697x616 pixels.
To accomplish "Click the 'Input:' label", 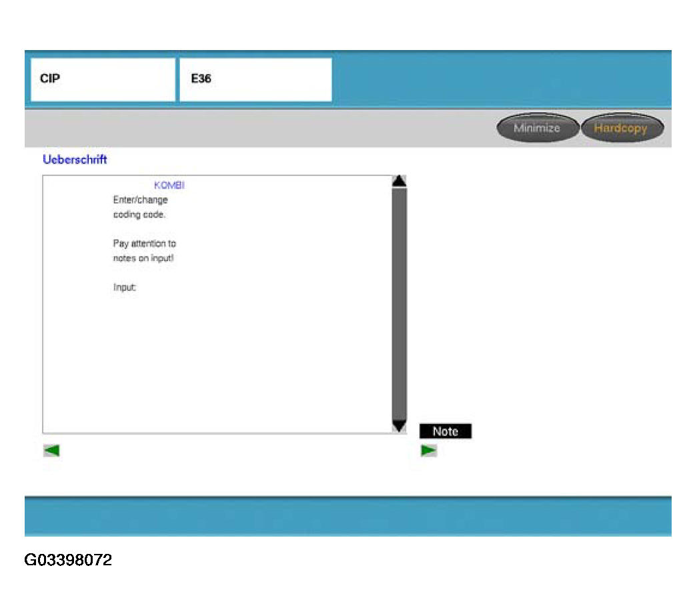I will [x=125, y=288].
